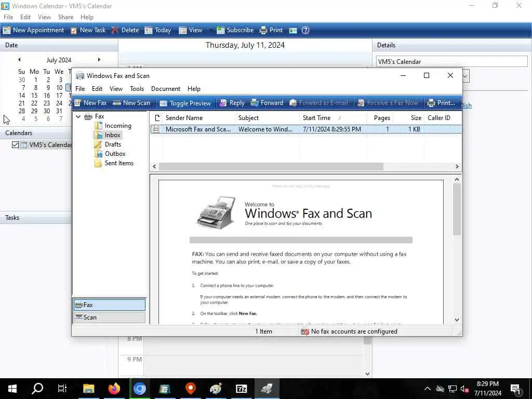Click New Fax in Fax and Scan toolbar
This screenshot has width=532, height=399.
pyautogui.click(x=90, y=103)
